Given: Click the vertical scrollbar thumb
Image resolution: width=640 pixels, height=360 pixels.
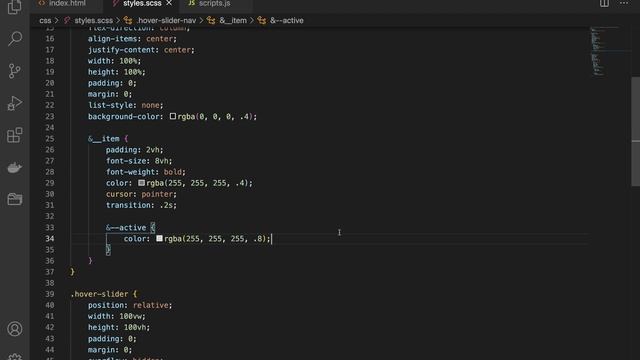Looking at the screenshot, I should click(x=636, y=131).
